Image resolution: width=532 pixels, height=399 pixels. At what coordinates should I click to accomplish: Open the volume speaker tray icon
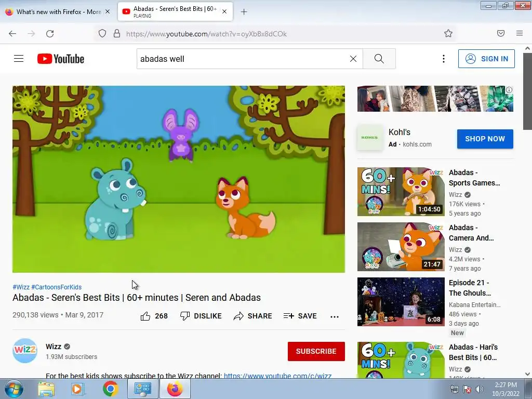coord(480,389)
